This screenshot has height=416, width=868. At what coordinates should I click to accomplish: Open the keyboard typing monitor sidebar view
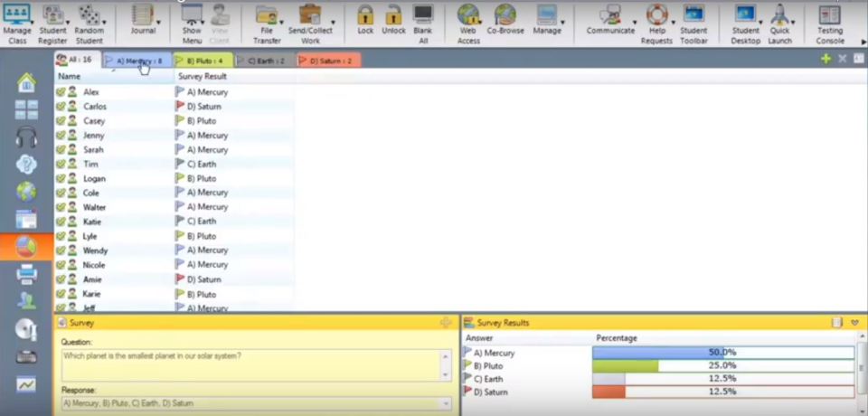26,357
